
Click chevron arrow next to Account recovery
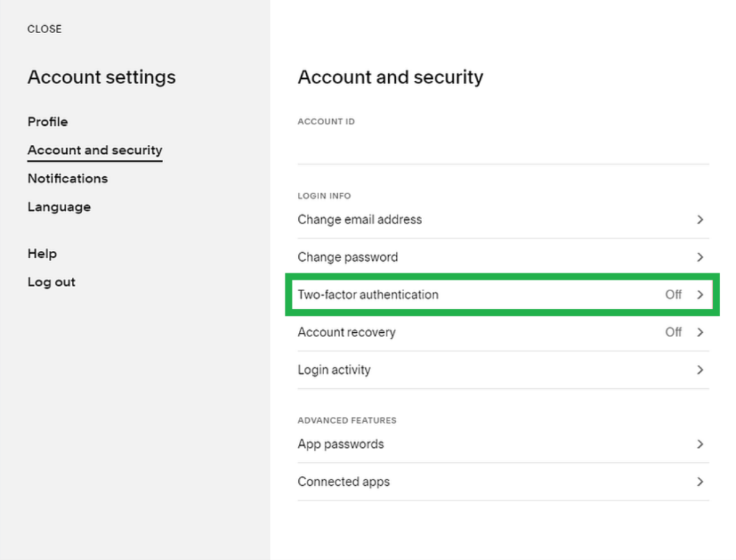click(x=700, y=332)
